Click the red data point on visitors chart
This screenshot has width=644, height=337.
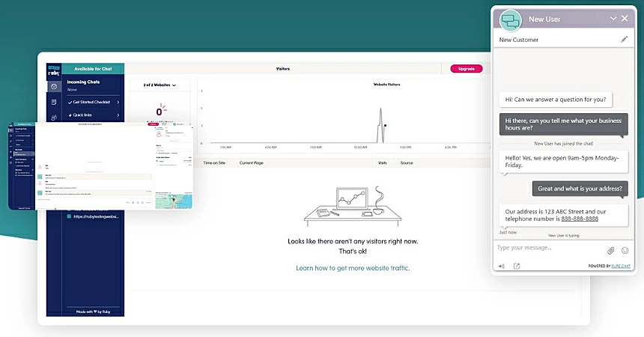click(x=385, y=125)
